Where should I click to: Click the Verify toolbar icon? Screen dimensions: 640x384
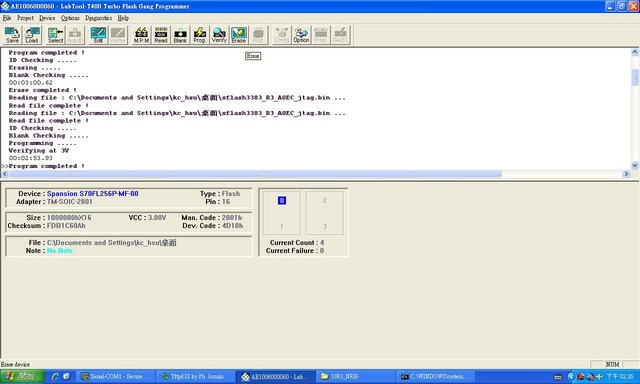(219, 35)
